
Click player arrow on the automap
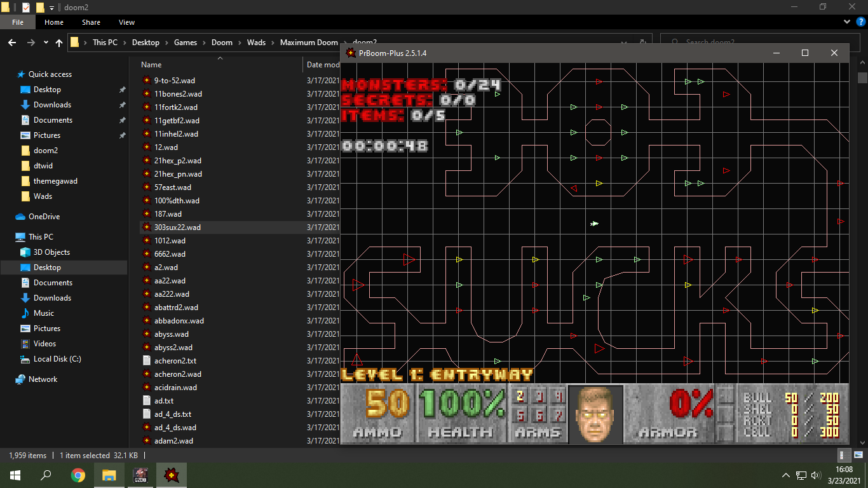tap(595, 224)
